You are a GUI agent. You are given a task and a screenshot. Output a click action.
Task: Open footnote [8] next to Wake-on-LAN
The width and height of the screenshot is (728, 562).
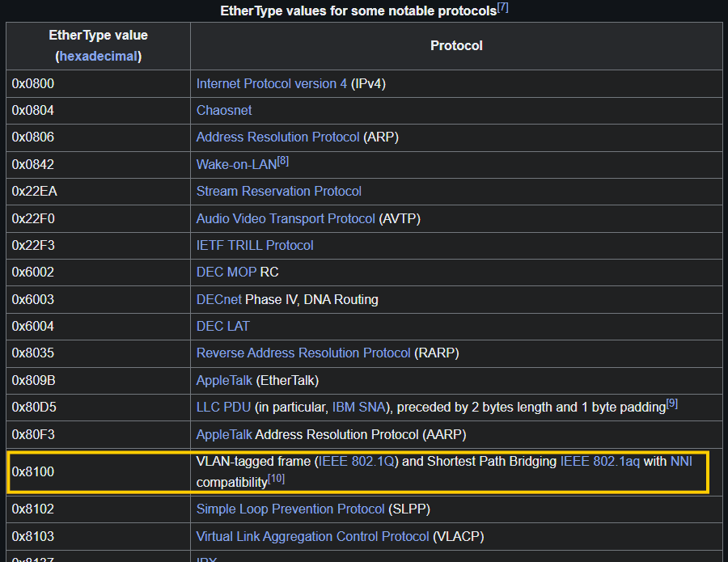point(283,161)
